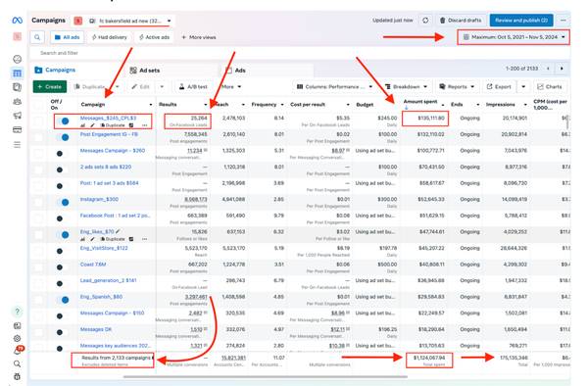The height and width of the screenshot is (386, 588).
Task: Open three-dot menu for Messages_$245_CPL$3 row
Action: point(145,125)
